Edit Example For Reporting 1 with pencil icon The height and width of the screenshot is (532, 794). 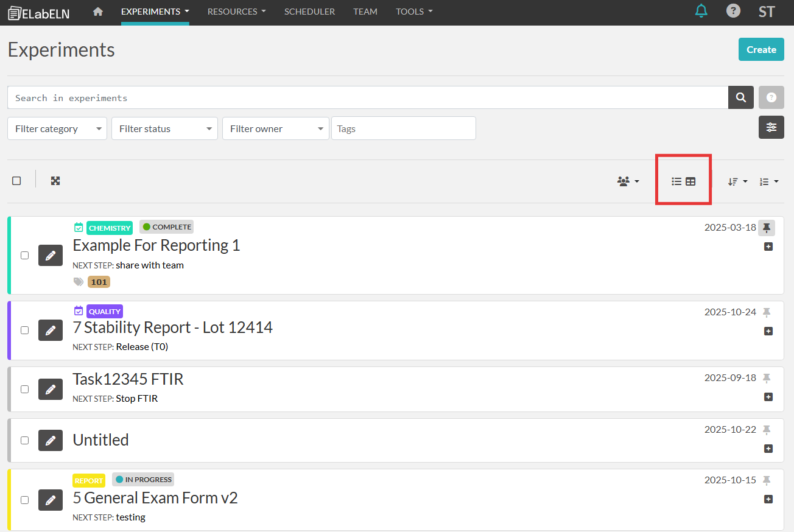[51, 256]
